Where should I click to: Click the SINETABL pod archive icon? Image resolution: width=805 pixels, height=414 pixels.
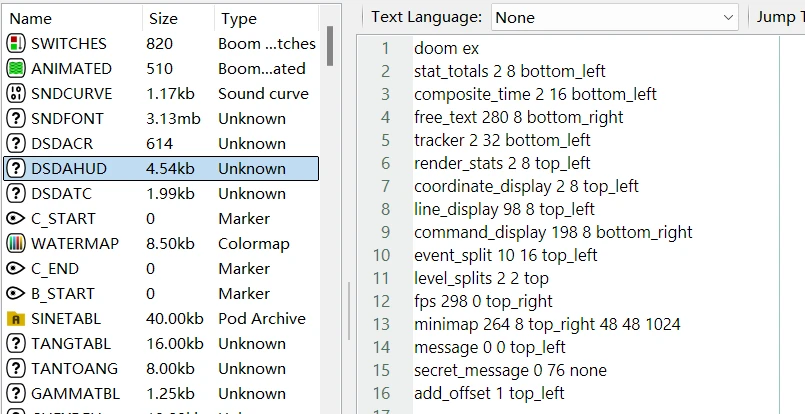[16, 319]
